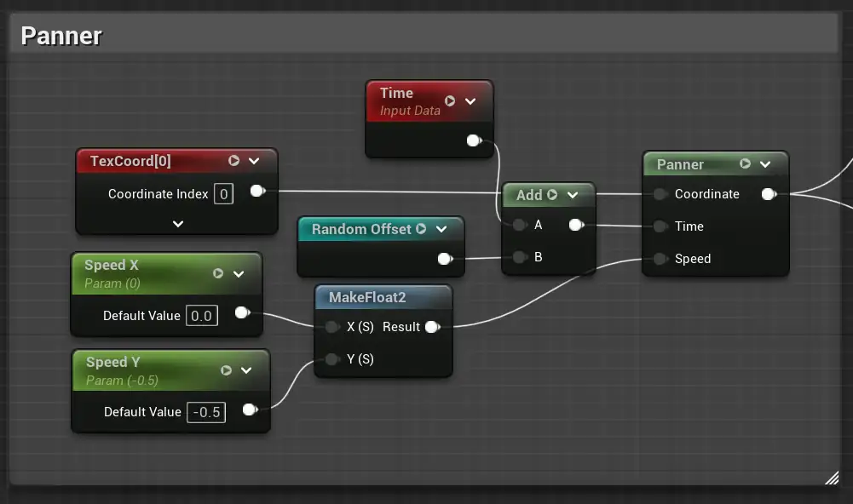Click the comment box resize handle
This screenshot has height=504, width=853.
tap(832, 478)
